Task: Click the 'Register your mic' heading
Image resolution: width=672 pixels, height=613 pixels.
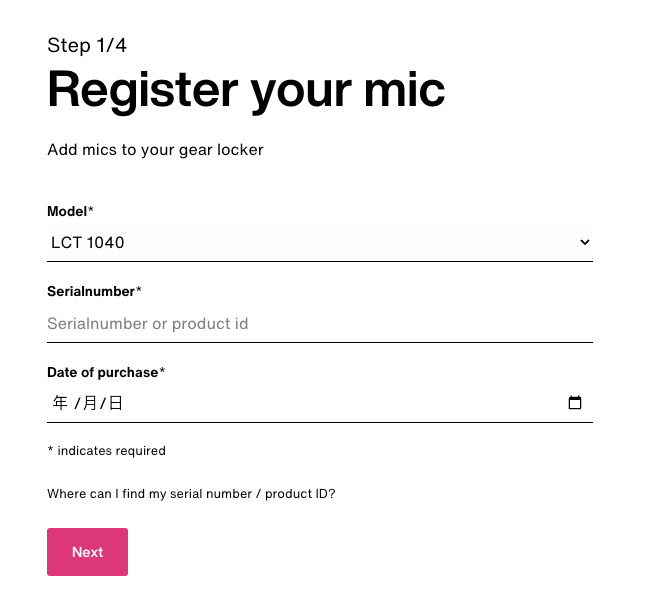Action: coord(246,90)
